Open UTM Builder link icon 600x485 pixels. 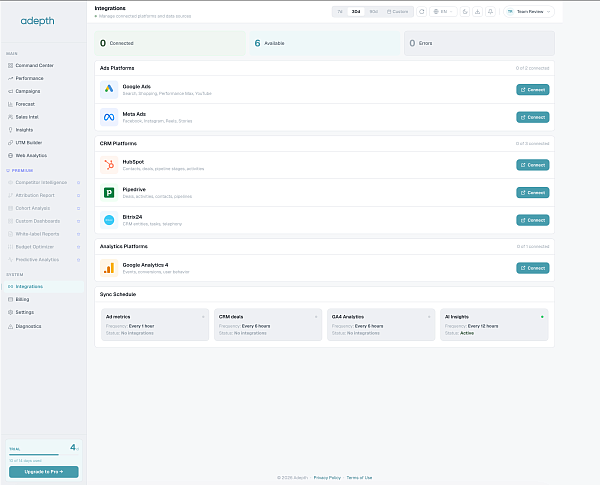[10, 143]
